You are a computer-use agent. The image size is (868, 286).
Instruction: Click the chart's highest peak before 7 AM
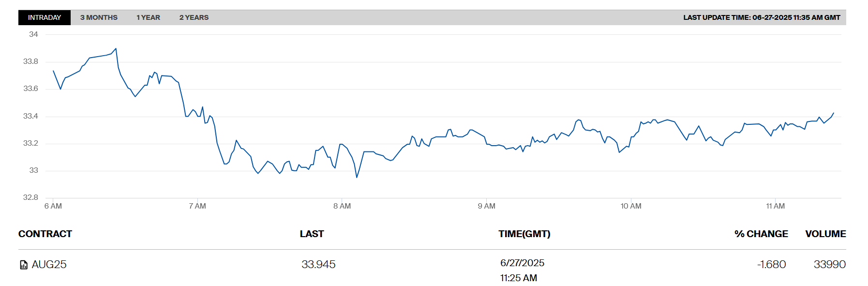click(116, 48)
